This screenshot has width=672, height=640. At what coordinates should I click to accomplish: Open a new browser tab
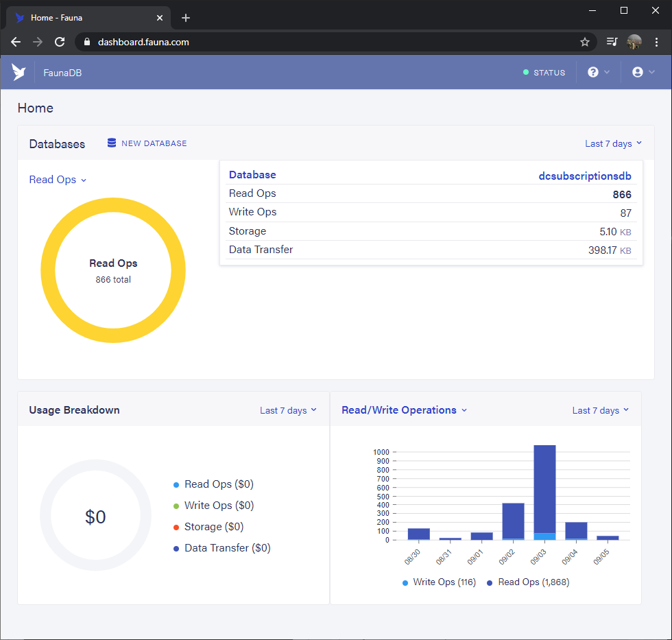click(186, 18)
